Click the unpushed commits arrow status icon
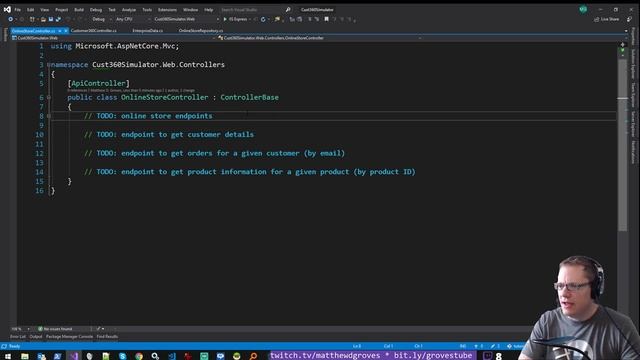The image size is (640, 360). [x=478, y=346]
